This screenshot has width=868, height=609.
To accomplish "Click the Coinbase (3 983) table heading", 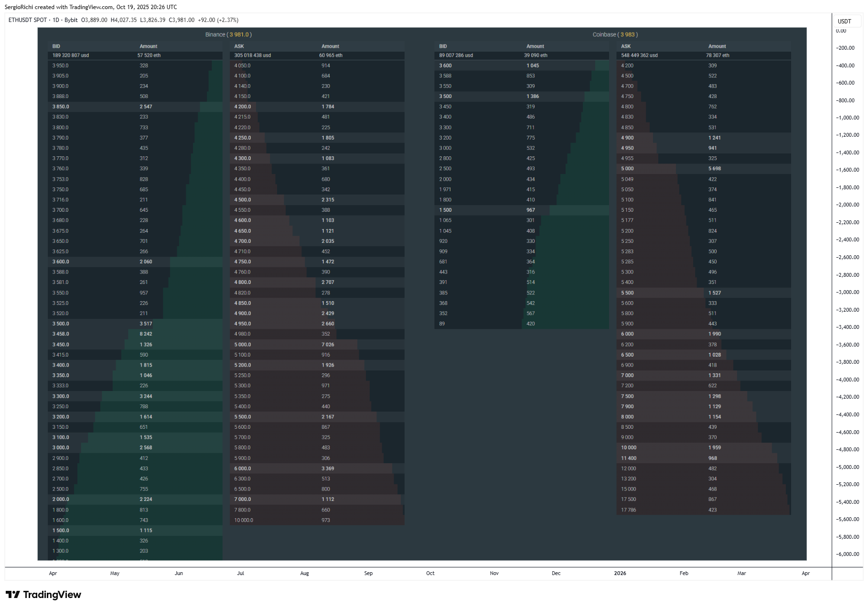I will tap(615, 34).
